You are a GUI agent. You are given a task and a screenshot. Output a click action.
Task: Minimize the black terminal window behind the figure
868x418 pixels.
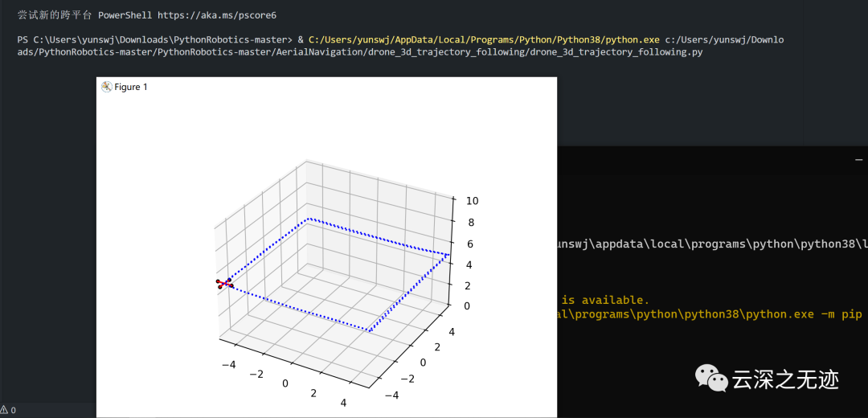click(858, 159)
